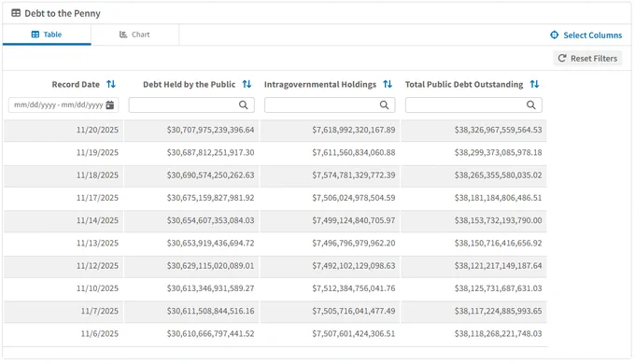Image resolution: width=635 pixels, height=364 pixels.
Task: Open the Select Columns link
Action: pyautogui.click(x=586, y=35)
